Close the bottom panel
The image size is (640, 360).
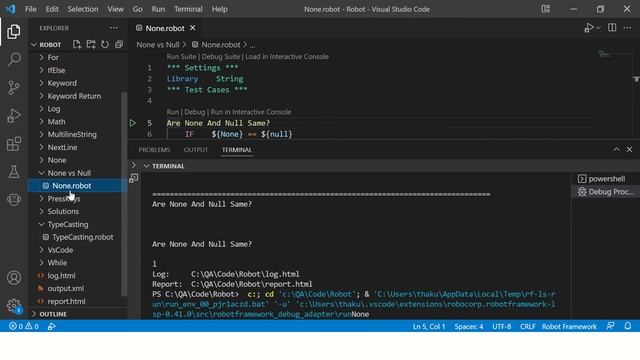(629, 149)
